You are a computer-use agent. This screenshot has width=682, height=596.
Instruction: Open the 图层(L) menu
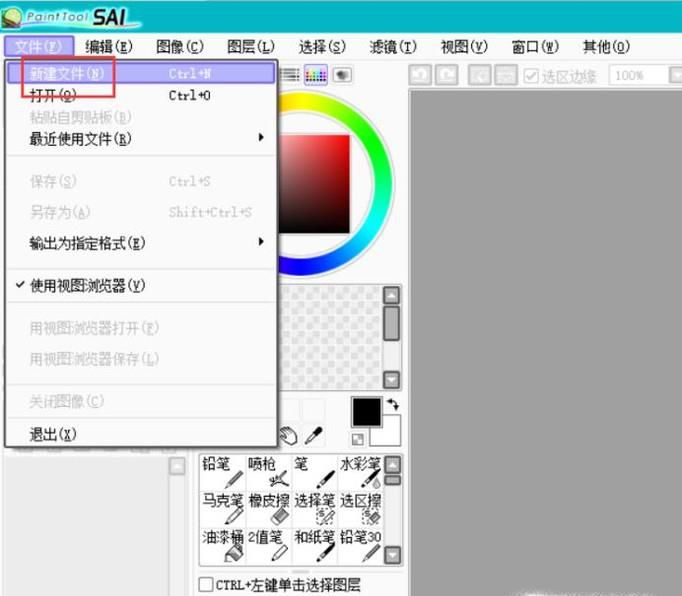[x=251, y=47]
